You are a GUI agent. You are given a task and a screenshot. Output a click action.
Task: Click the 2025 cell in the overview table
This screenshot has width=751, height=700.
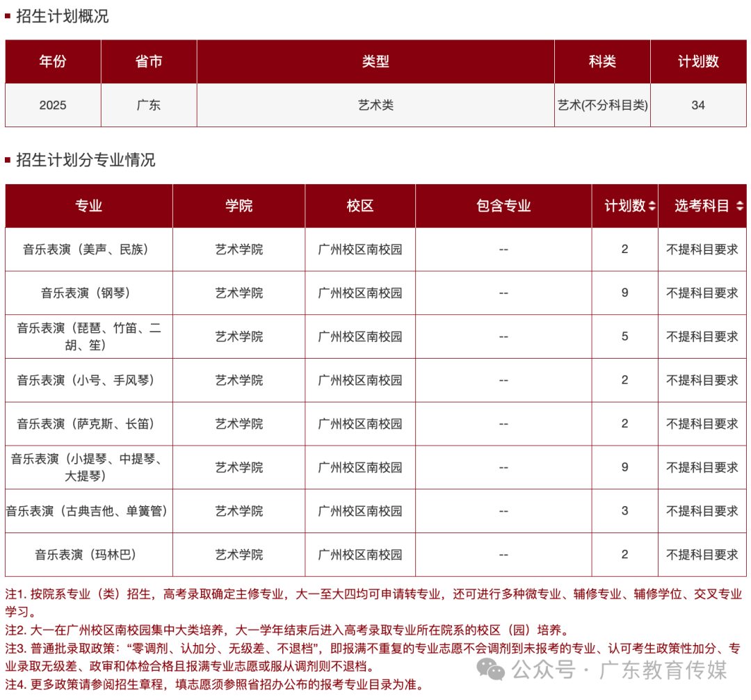[52, 105]
